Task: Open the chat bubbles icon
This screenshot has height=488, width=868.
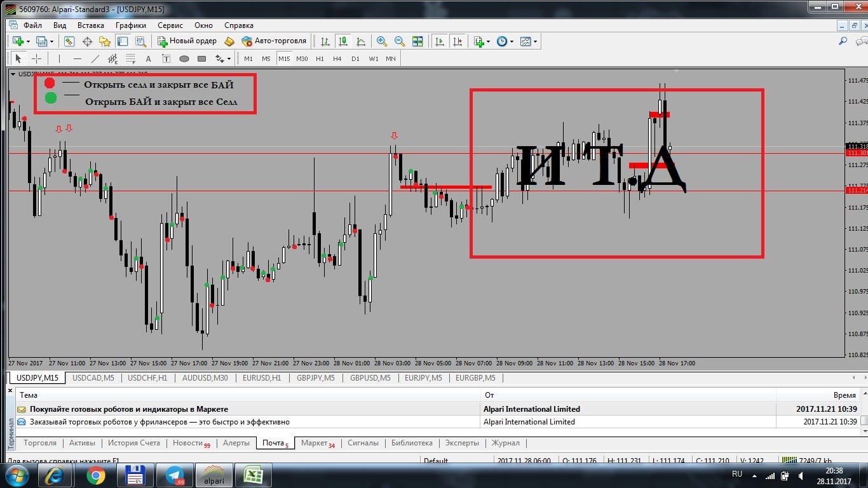Action: point(860,41)
